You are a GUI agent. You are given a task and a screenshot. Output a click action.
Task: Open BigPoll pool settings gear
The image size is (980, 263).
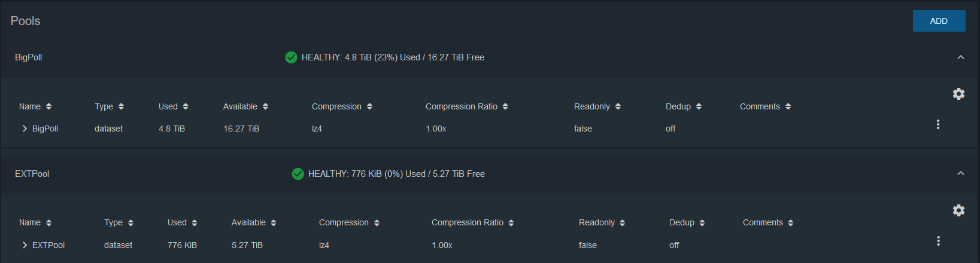click(958, 94)
